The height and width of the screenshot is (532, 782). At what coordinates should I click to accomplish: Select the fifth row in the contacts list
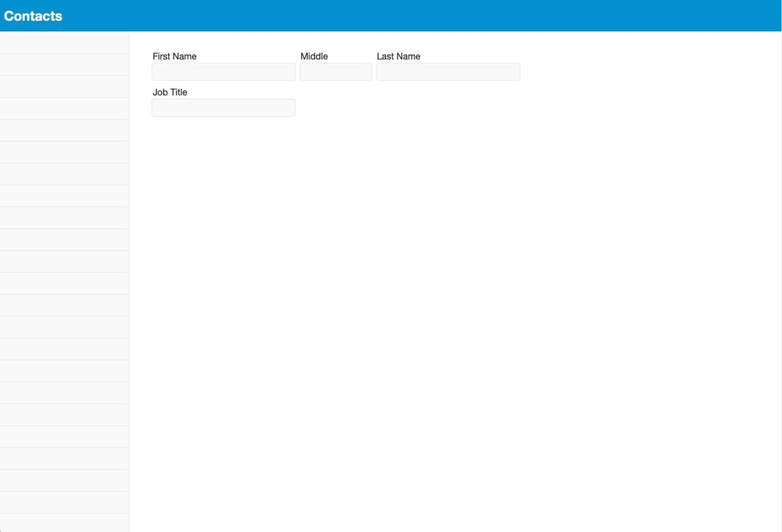coord(64,130)
